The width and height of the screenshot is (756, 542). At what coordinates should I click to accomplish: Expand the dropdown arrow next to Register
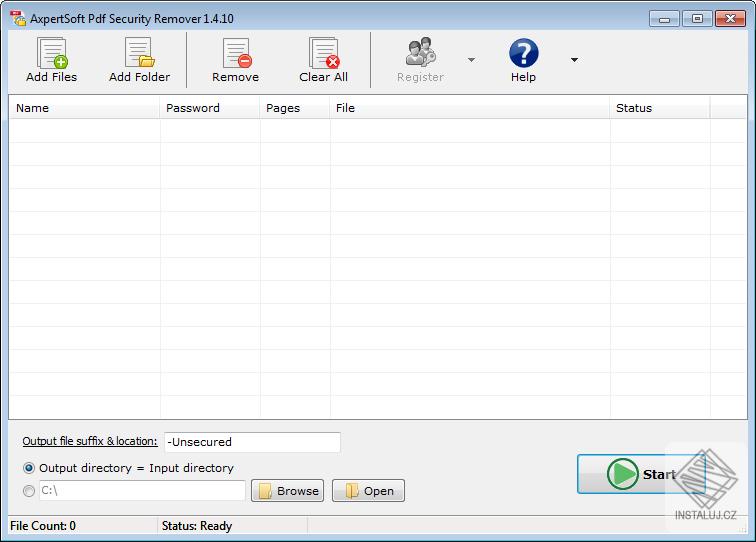(472, 60)
